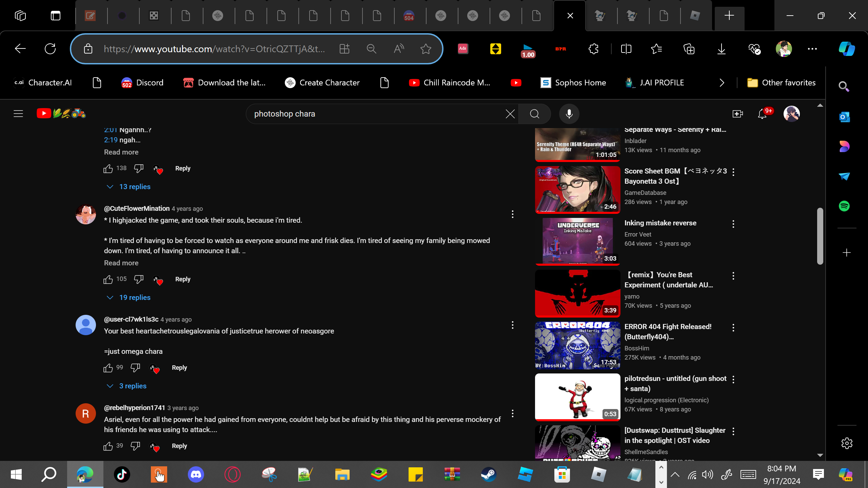Open the Other favorites folder
Image resolution: width=868 pixels, height=488 pixels.
tap(781, 83)
